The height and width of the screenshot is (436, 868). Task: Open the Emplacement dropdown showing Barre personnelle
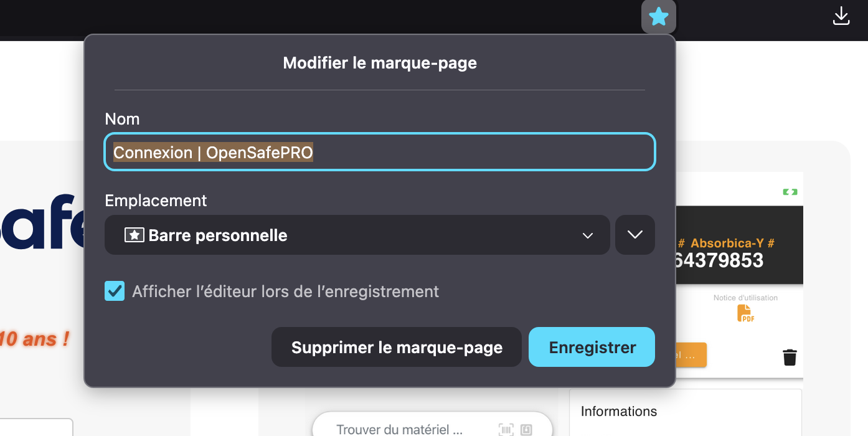pos(357,235)
